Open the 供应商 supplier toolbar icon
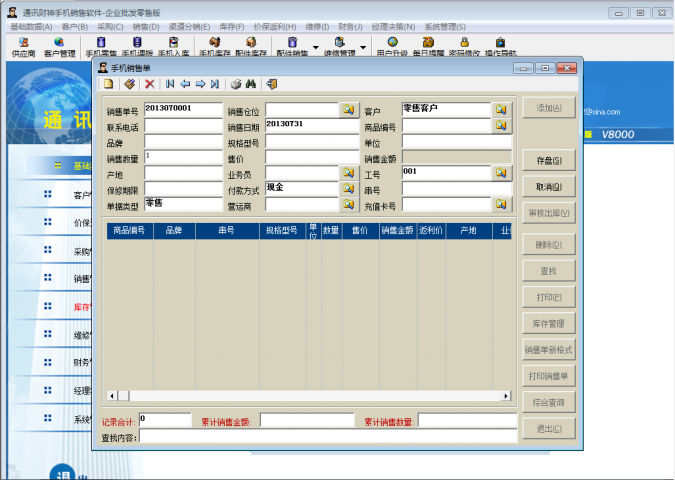This screenshot has height=480, width=675. 22,47
